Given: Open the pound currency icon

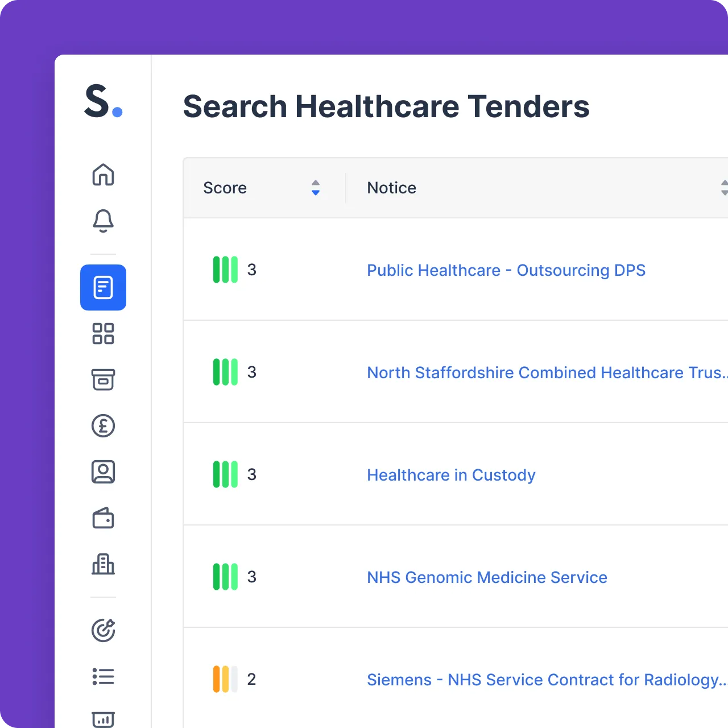Looking at the screenshot, I should [103, 426].
